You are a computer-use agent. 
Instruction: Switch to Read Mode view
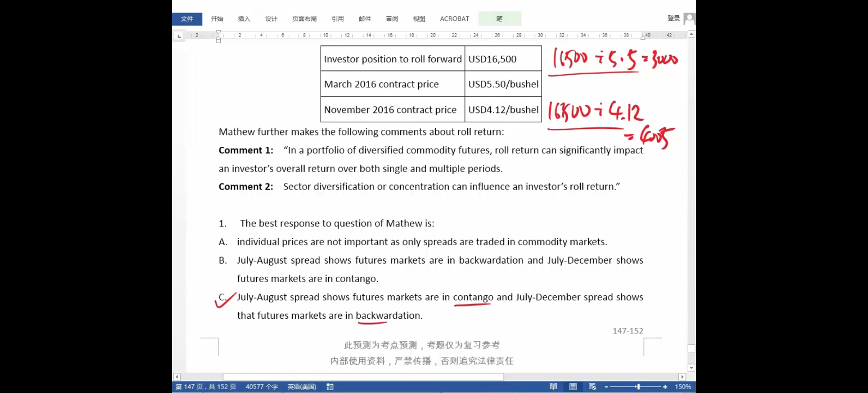click(x=553, y=386)
